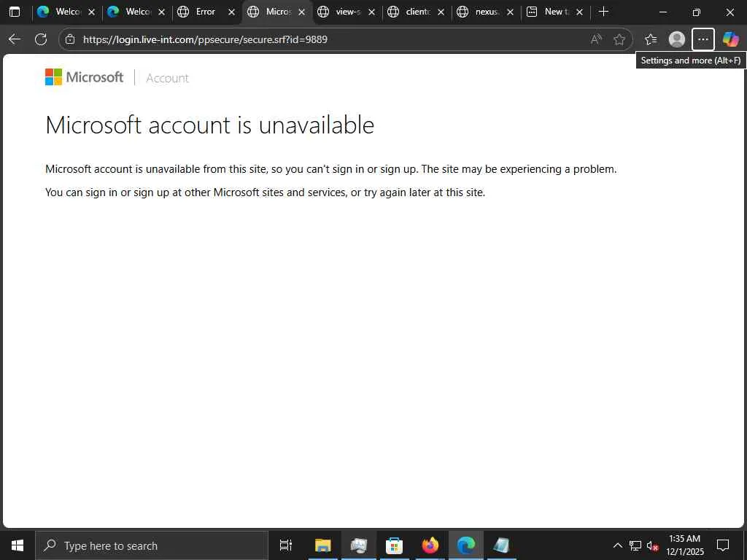
Task: Click the Account header link
Action: coord(167,78)
